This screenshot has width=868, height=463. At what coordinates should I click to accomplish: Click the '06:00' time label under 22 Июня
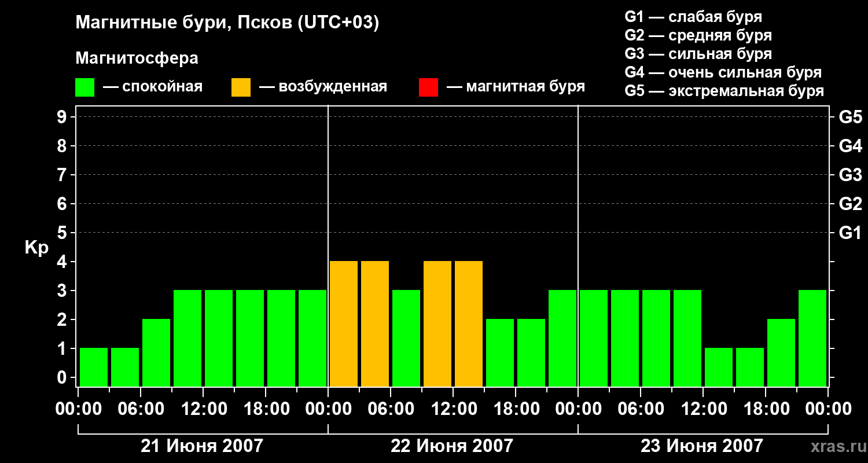tap(391, 409)
